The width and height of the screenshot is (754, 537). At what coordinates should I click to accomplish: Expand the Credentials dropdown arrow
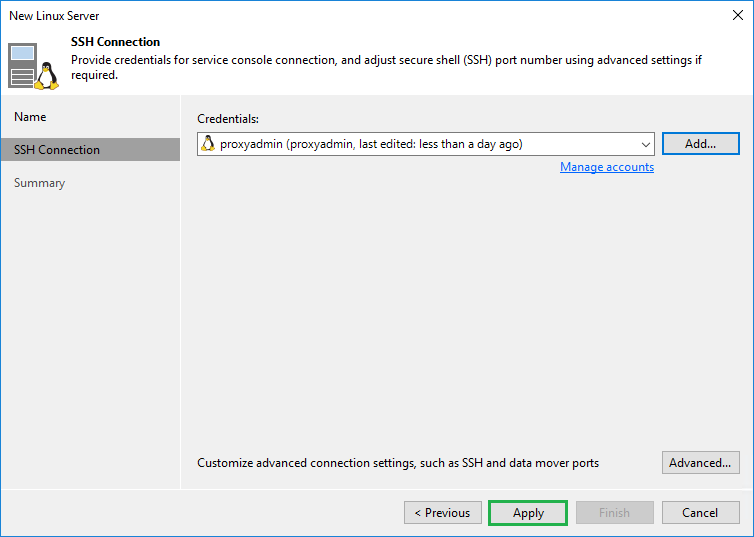tap(645, 144)
